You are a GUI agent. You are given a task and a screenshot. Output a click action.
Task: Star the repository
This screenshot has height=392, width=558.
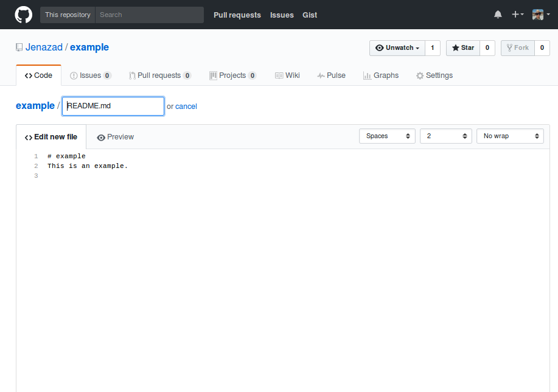463,47
